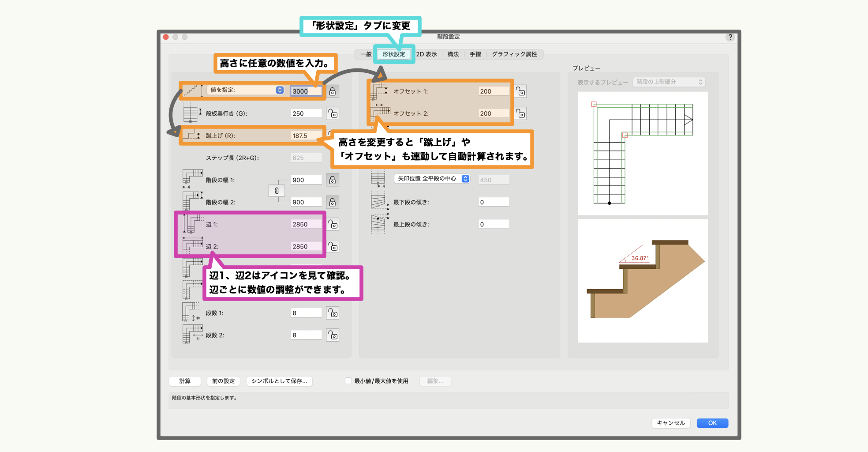Click the lock icon next to 階段の幅 1
The image size is (868, 452).
(333, 180)
